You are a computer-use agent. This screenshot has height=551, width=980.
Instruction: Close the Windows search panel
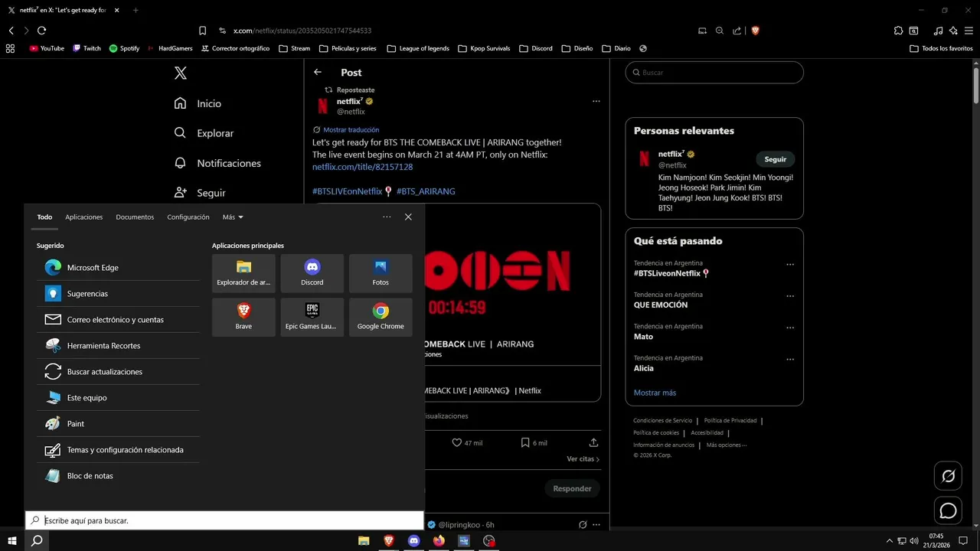pos(408,217)
